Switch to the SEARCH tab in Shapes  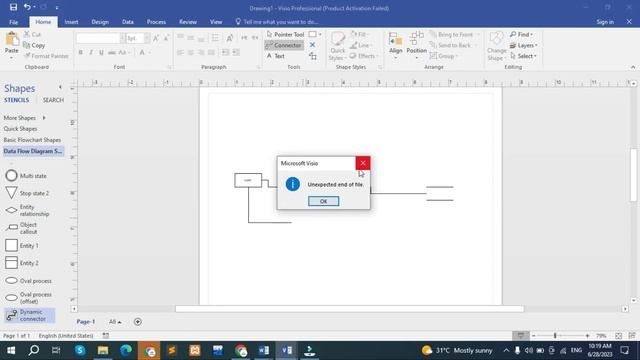tap(53, 100)
